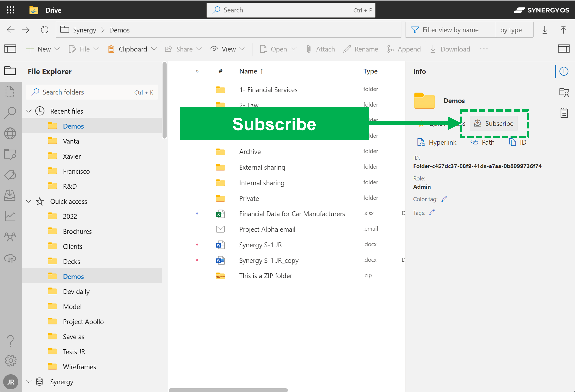Click the JR user avatar
Viewport: 575px width, 392px height.
(x=11, y=382)
